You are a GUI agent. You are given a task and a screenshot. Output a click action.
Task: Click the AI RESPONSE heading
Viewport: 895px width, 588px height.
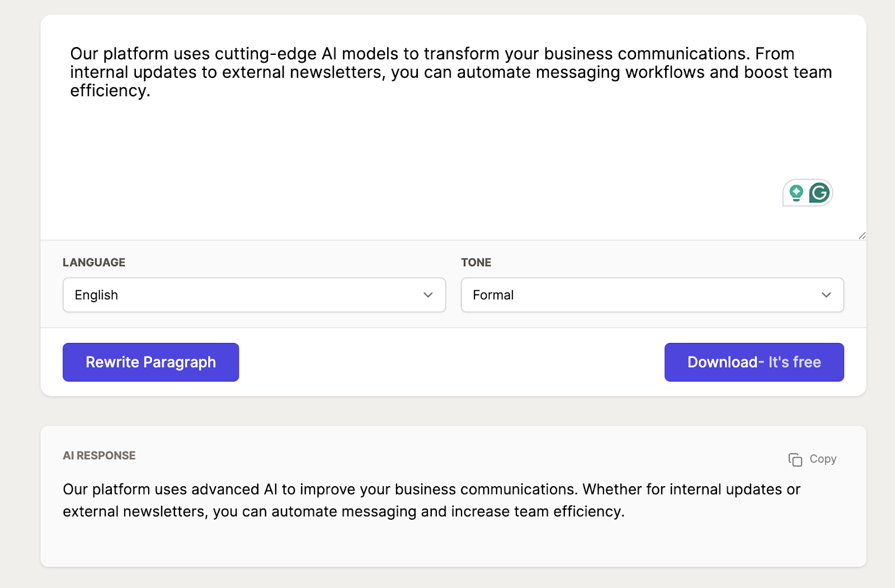point(99,455)
